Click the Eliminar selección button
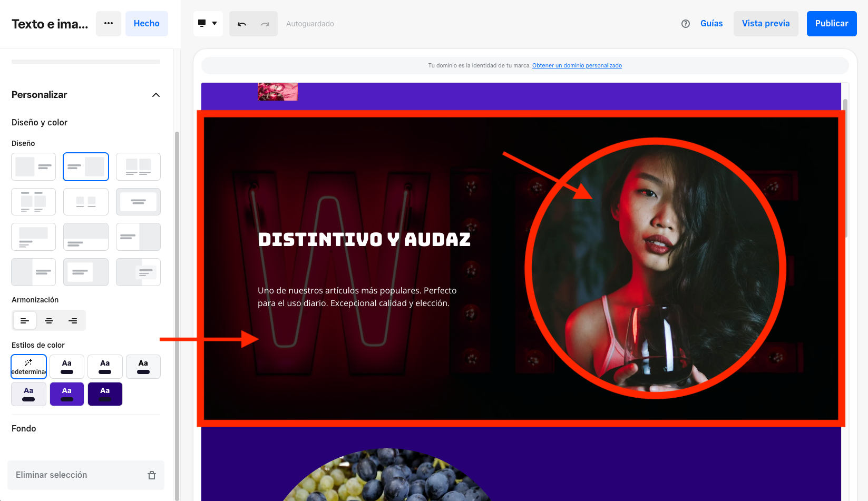 pyautogui.click(x=86, y=475)
